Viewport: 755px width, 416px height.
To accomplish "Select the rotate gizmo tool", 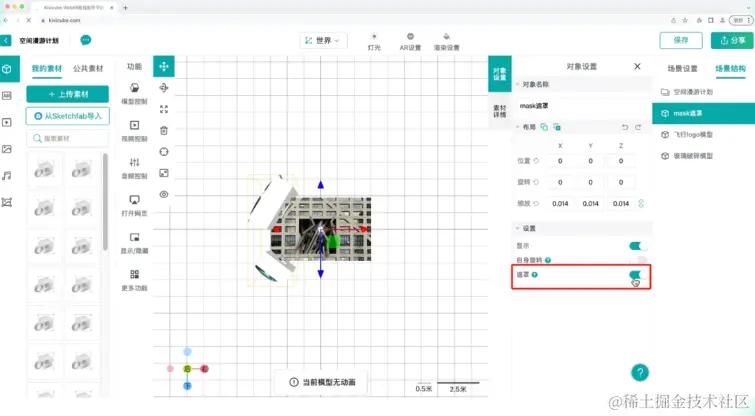I will coord(164,88).
